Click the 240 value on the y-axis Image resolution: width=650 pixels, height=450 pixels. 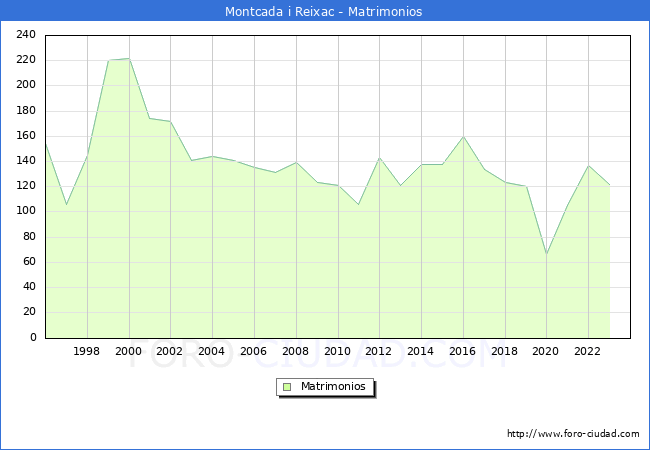coord(27,35)
